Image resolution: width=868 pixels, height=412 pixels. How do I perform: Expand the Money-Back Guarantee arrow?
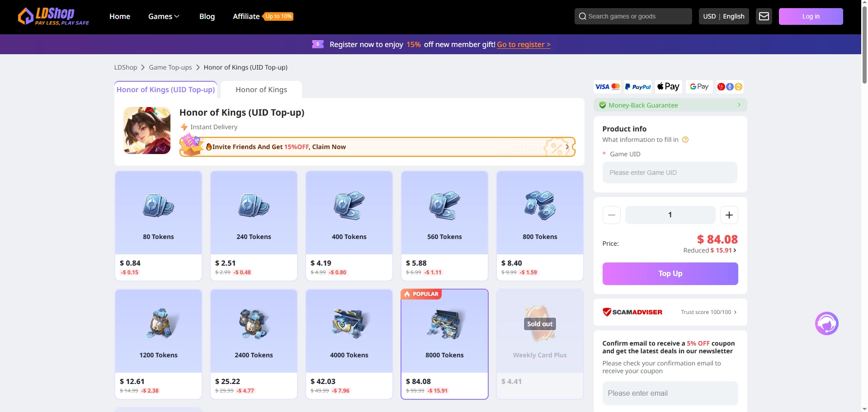[739, 105]
